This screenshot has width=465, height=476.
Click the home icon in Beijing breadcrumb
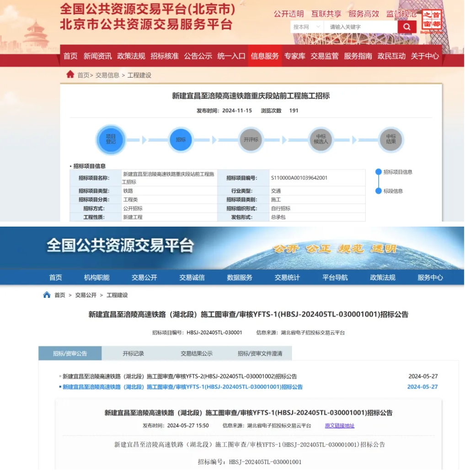click(70, 74)
